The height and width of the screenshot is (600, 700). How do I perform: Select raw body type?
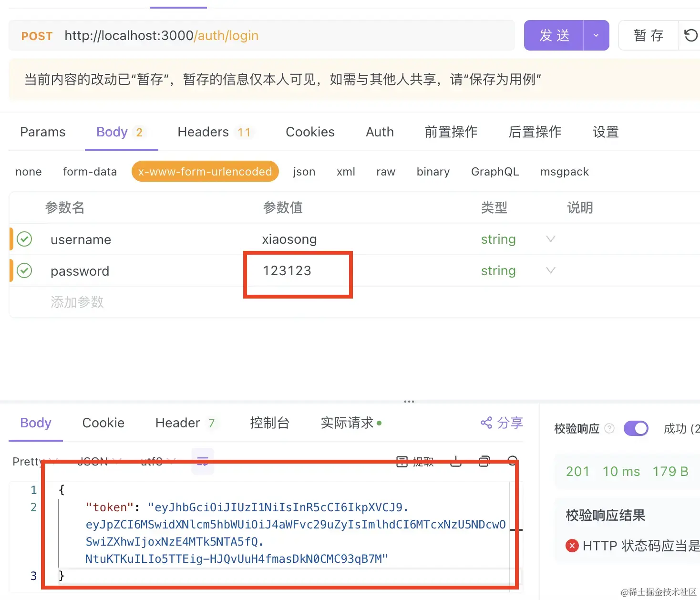pyautogui.click(x=386, y=172)
